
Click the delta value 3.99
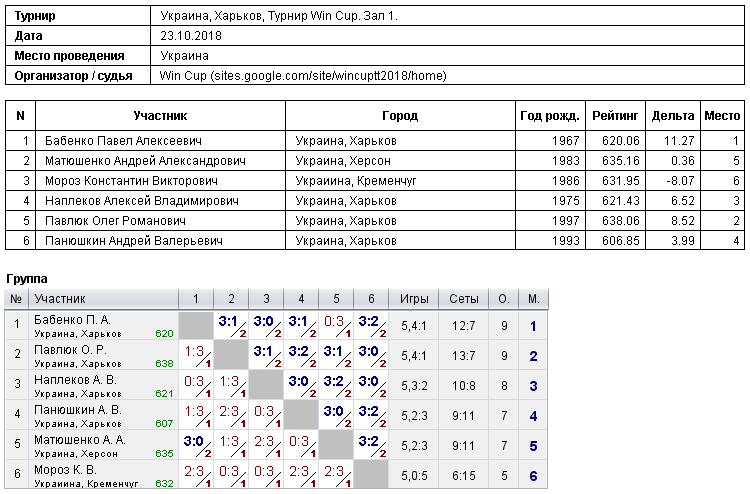(x=683, y=241)
